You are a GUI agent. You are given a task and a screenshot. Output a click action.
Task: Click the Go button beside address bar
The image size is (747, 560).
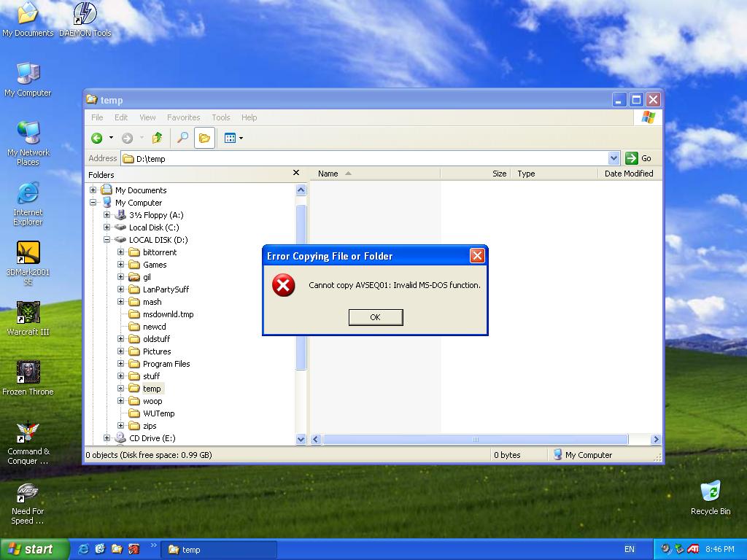coord(639,158)
